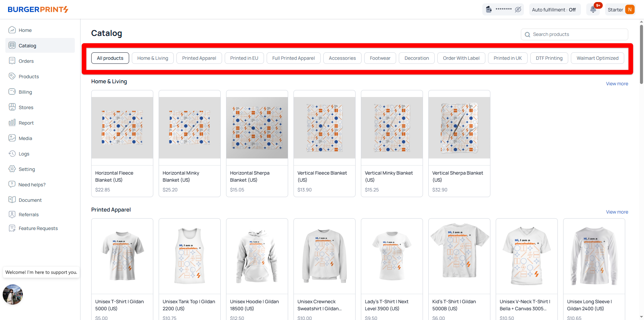
Task: Click the Search products field
Action: 574,34
